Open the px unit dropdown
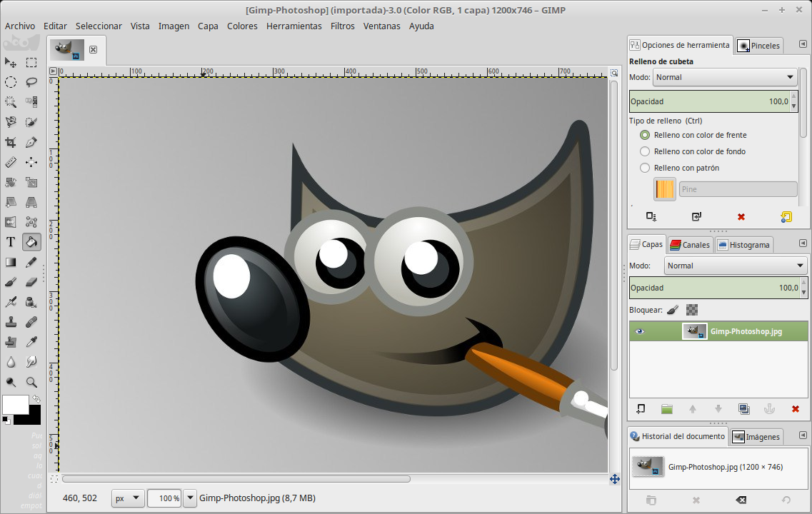 tap(127, 498)
